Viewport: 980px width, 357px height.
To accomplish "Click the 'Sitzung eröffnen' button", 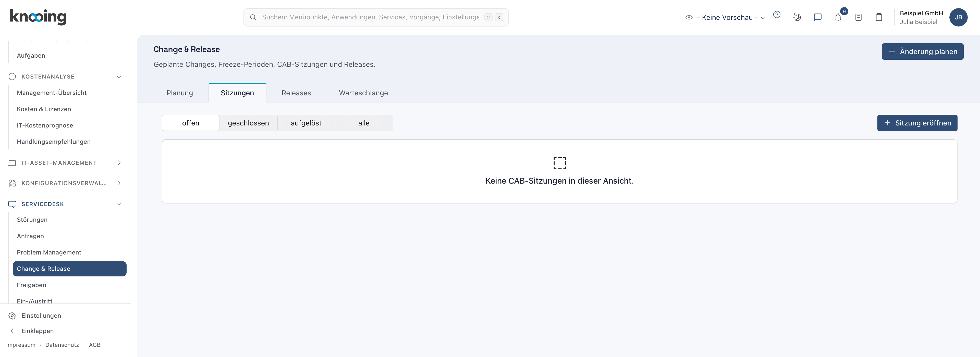I will pos(917,123).
